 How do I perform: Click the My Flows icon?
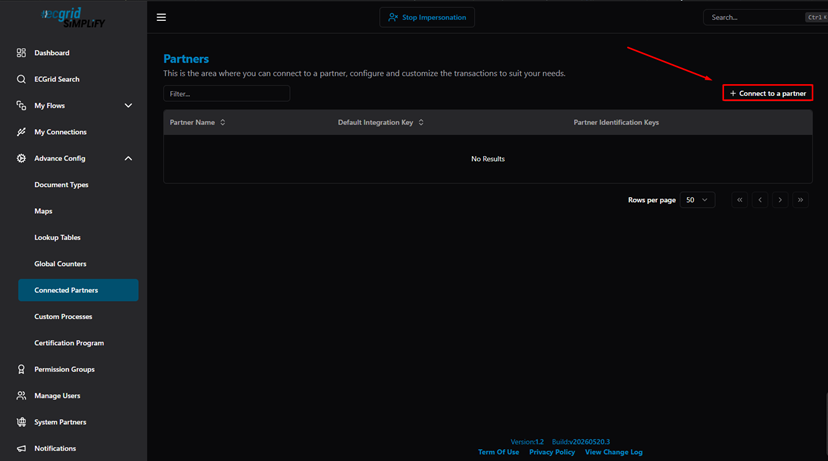pyautogui.click(x=21, y=106)
